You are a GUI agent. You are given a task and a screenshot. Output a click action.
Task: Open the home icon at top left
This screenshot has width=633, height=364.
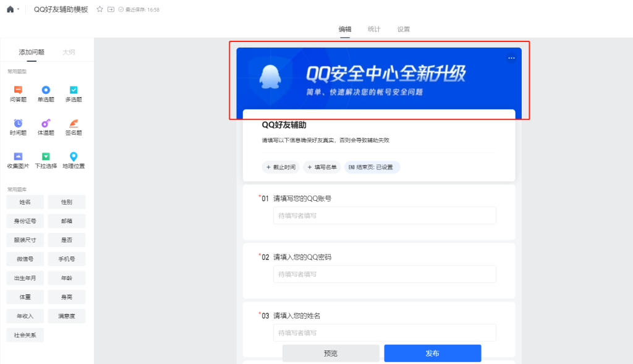pos(10,9)
